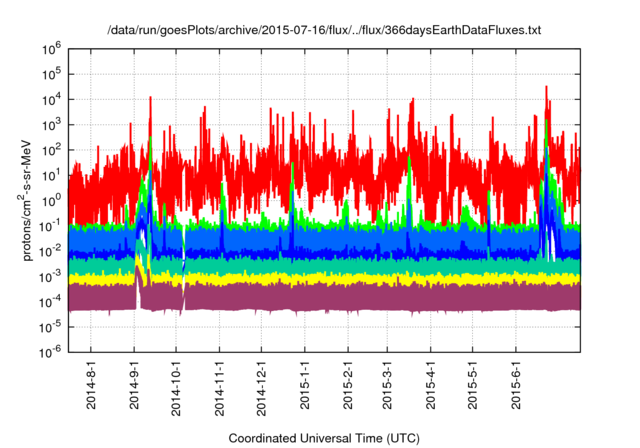Click the 10^-2 y-axis tick label

point(50,252)
